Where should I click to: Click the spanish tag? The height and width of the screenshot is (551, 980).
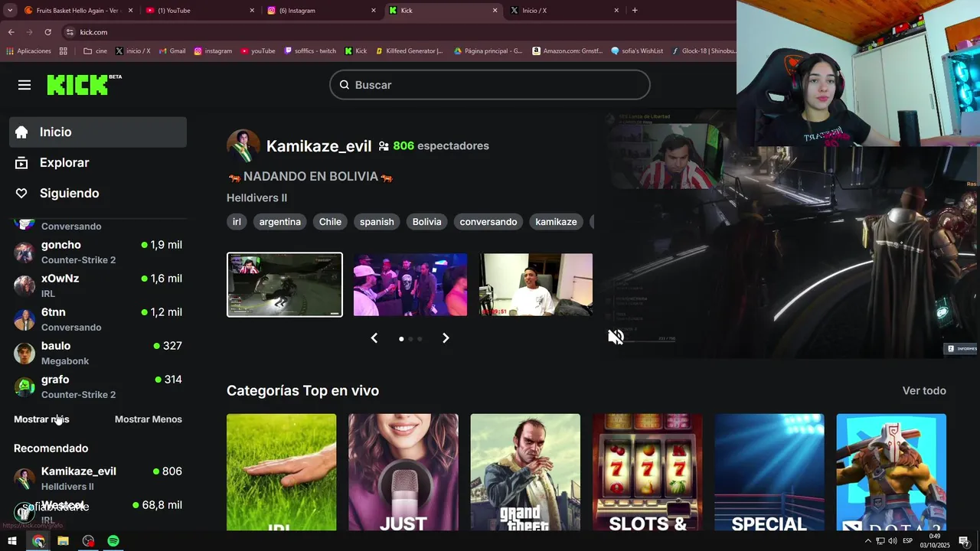377,222
